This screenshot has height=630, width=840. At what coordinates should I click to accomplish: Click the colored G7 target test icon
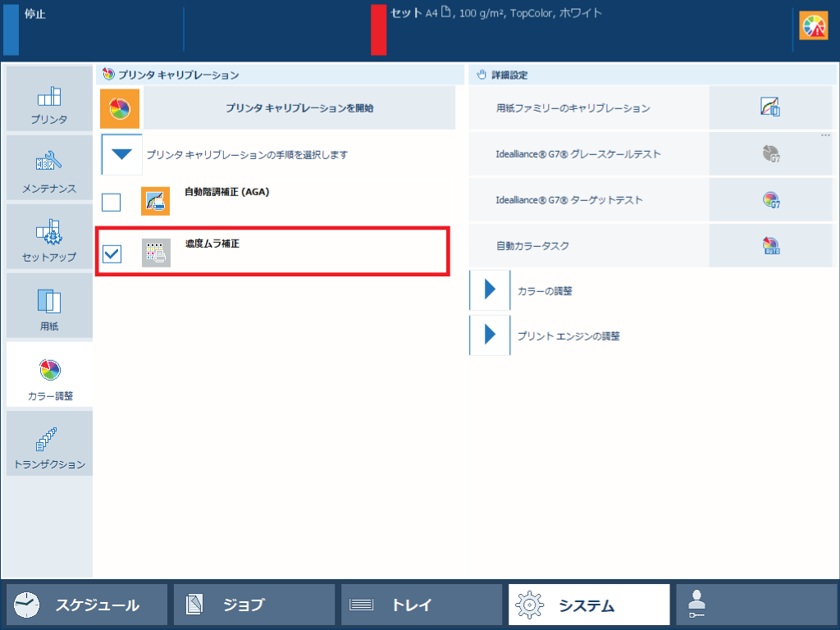coord(771,200)
